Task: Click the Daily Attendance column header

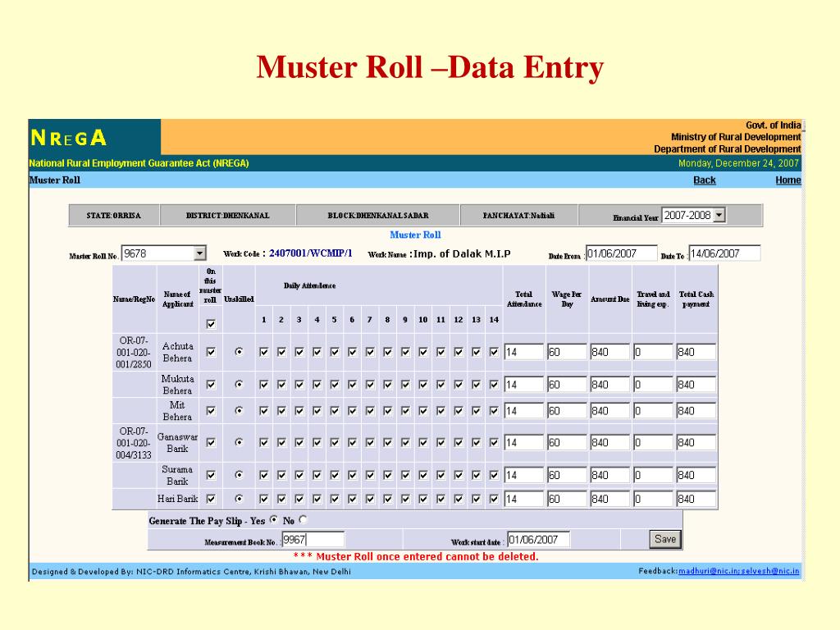Action: coord(309,285)
